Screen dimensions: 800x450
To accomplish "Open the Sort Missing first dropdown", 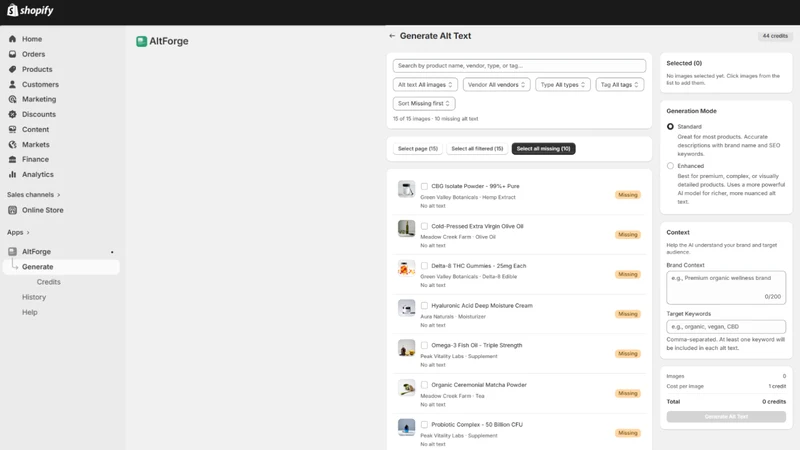I will [x=424, y=104].
